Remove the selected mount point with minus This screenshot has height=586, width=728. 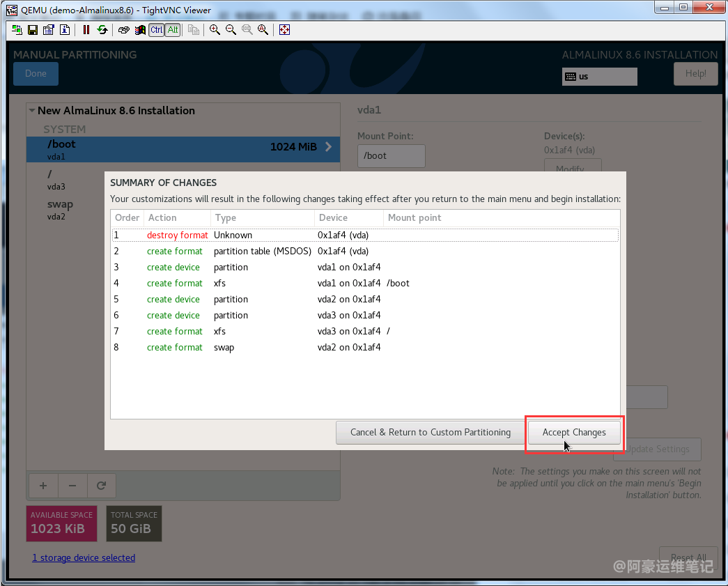click(72, 486)
